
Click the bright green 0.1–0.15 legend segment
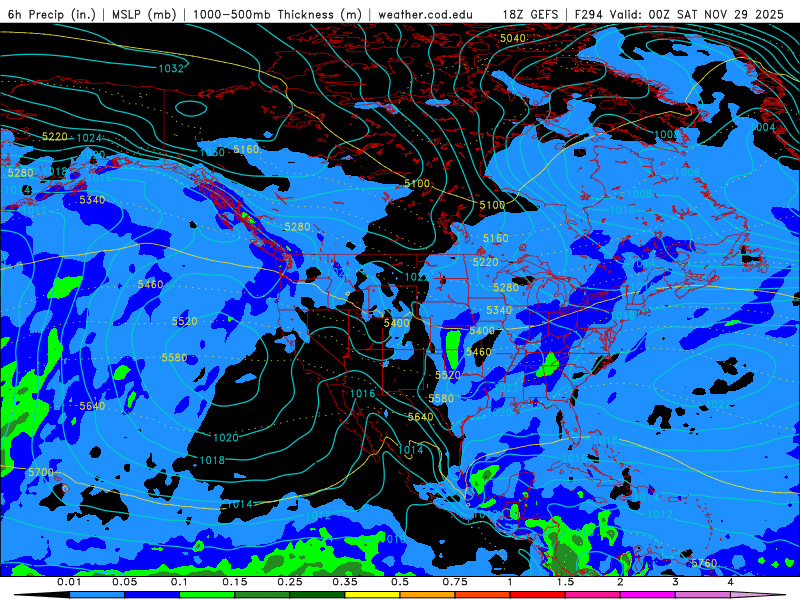click(207, 595)
